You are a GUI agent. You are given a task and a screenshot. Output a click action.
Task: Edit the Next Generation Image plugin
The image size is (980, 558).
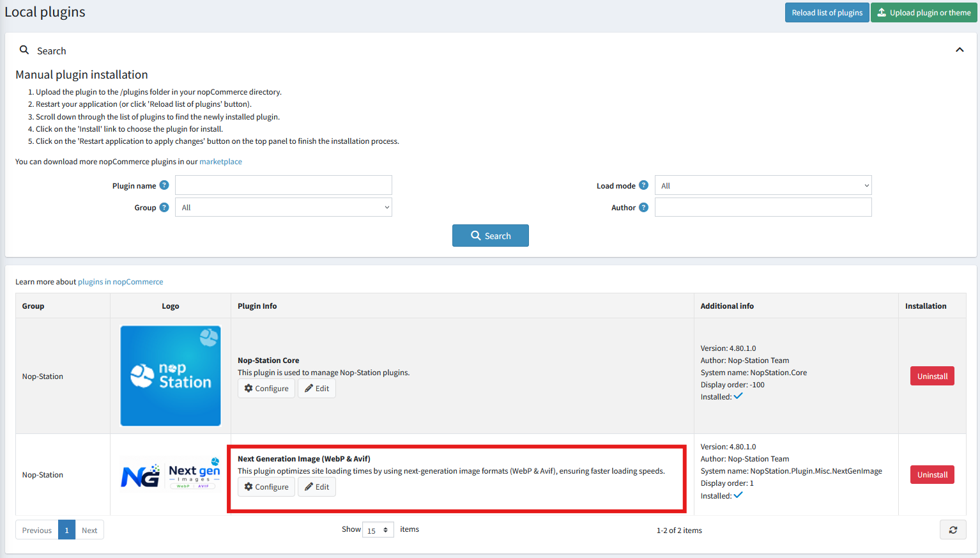317,487
